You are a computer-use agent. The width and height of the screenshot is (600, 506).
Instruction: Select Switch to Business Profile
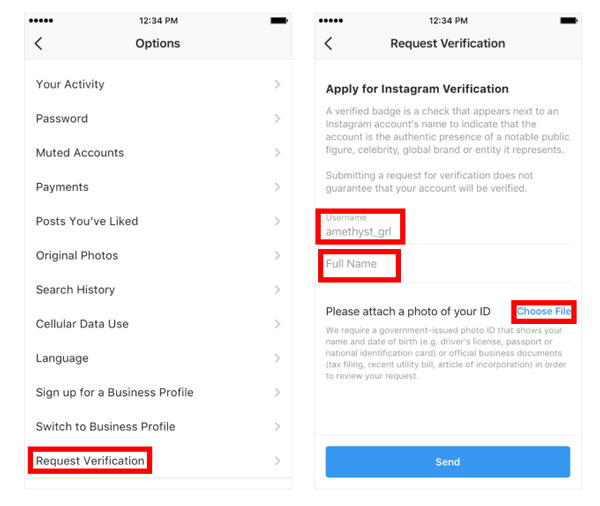(x=158, y=426)
